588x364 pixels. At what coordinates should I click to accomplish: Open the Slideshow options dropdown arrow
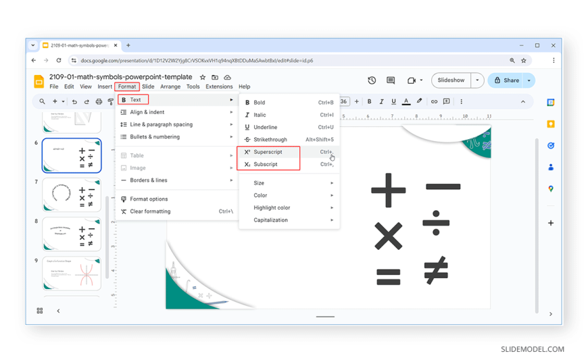click(477, 80)
